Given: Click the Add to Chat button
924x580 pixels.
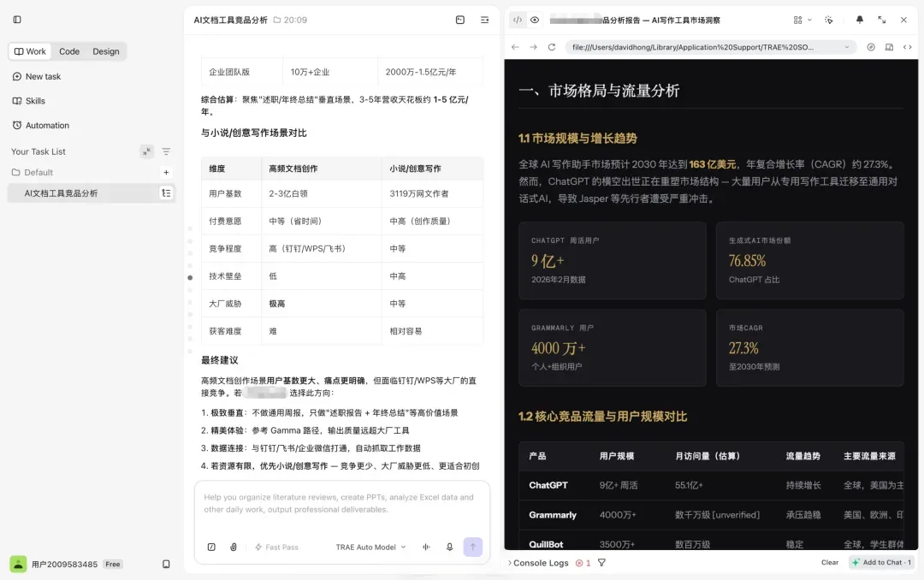Looking at the screenshot, I should pyautogui.click(x=881, y=562).
